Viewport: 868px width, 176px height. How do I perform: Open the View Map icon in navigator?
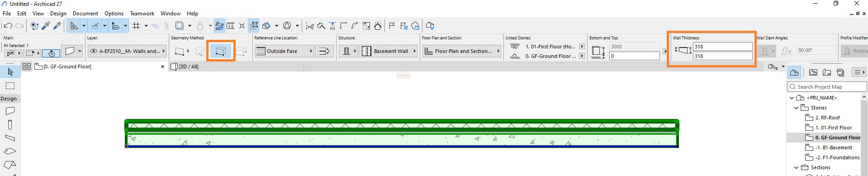pyautogui.click(x=813, y=72)
